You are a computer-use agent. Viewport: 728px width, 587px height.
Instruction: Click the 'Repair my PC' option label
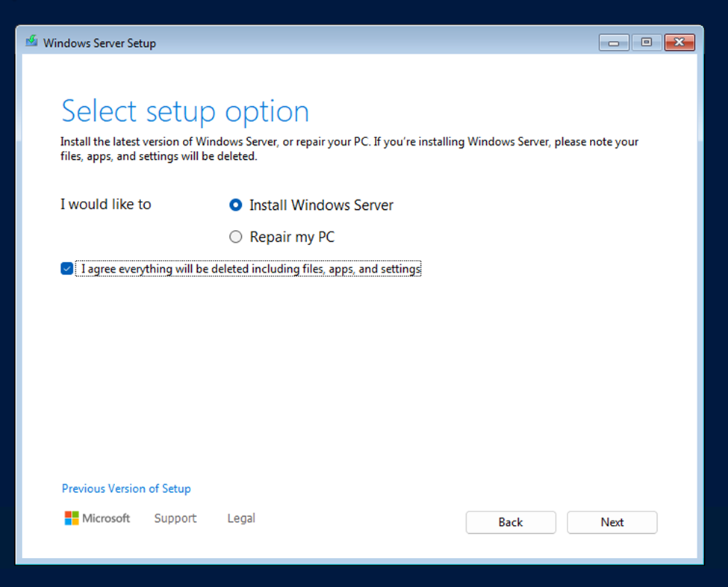(292, 237)
